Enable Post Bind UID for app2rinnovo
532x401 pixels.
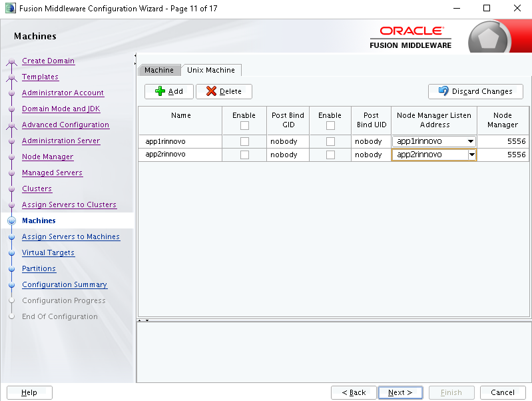[330, 155]
